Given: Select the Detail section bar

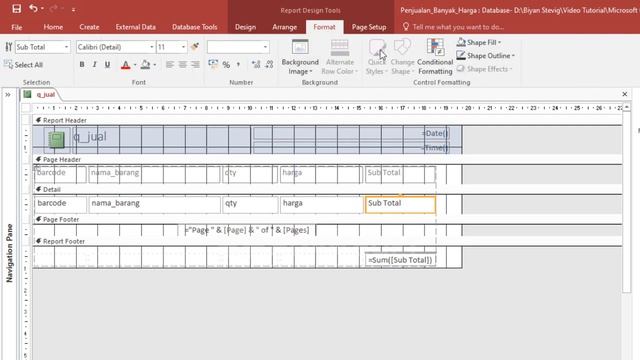Looking at the screenshot, I should point(327,189).
